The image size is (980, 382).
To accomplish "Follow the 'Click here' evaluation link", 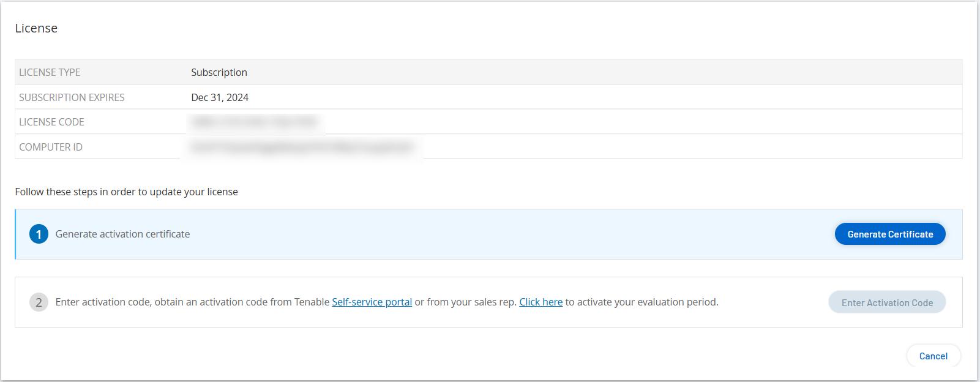I will tap(540, 302).
